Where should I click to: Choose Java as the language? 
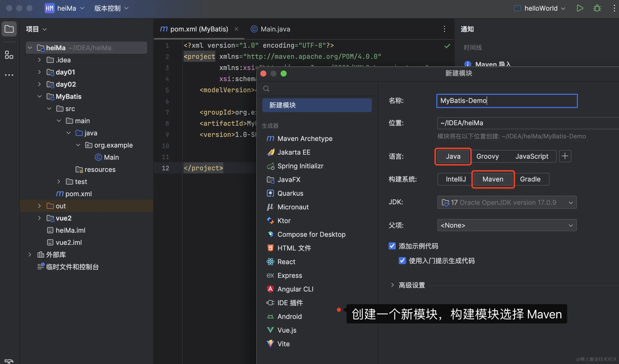click(x=453, y=156)
